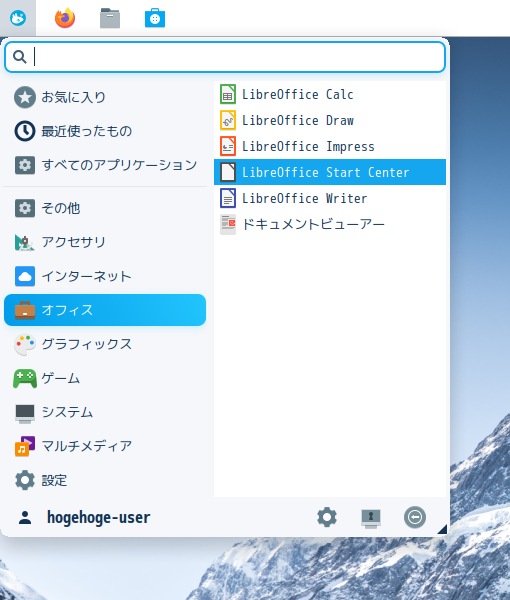Screen dimensions: 510x600
Task: Launch LibreOffice Start Center
Action: click(330, 172)
